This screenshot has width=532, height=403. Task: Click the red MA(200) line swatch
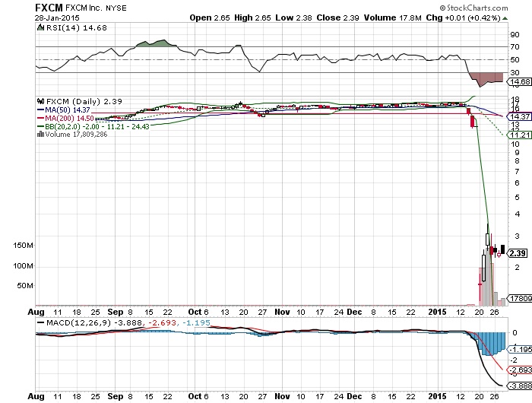(40, 118)
